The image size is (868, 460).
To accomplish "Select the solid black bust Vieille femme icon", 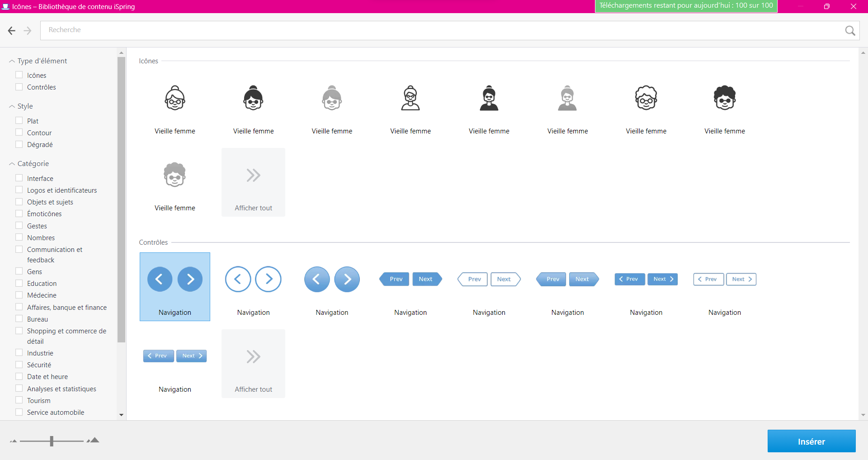I will pos(489,98).
